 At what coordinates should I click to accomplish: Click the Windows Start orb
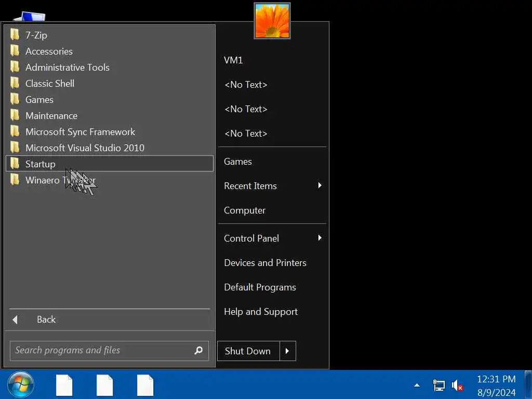click(x=21, y=385)
